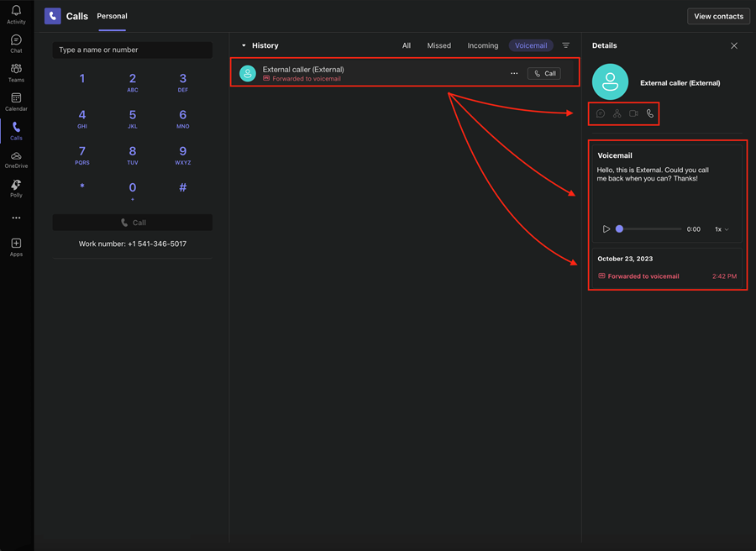Click the Work number text

click(x=133, y=244)
